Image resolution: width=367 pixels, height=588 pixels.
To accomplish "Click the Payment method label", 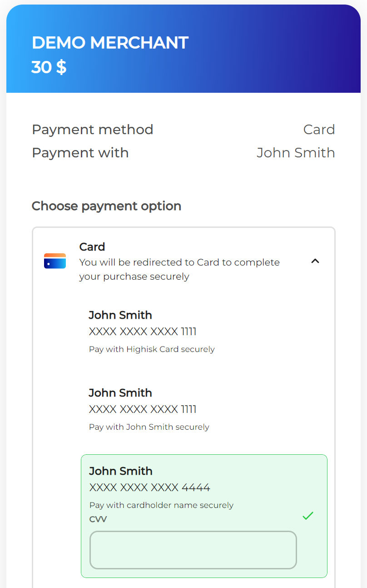I will point(93,130).
